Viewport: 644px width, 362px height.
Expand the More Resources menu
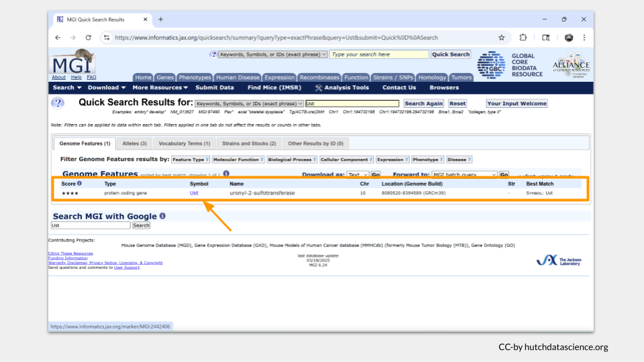point(160,87)
